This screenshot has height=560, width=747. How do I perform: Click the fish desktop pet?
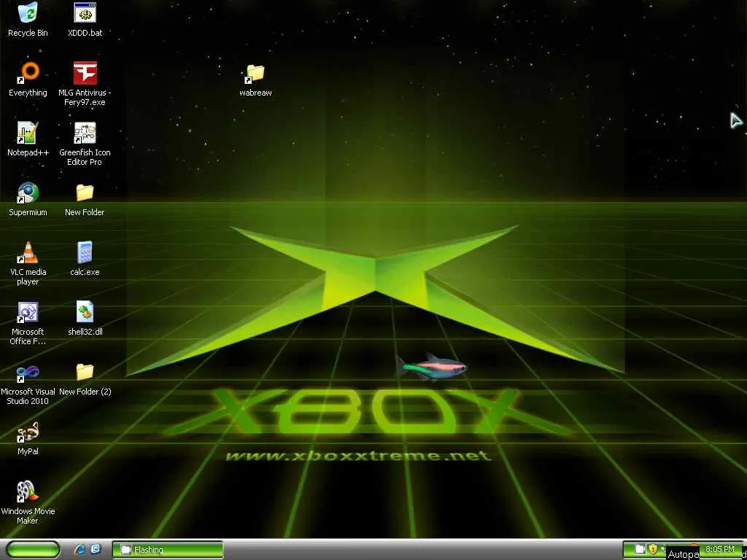pyautogui.click(x=433, y=367)
